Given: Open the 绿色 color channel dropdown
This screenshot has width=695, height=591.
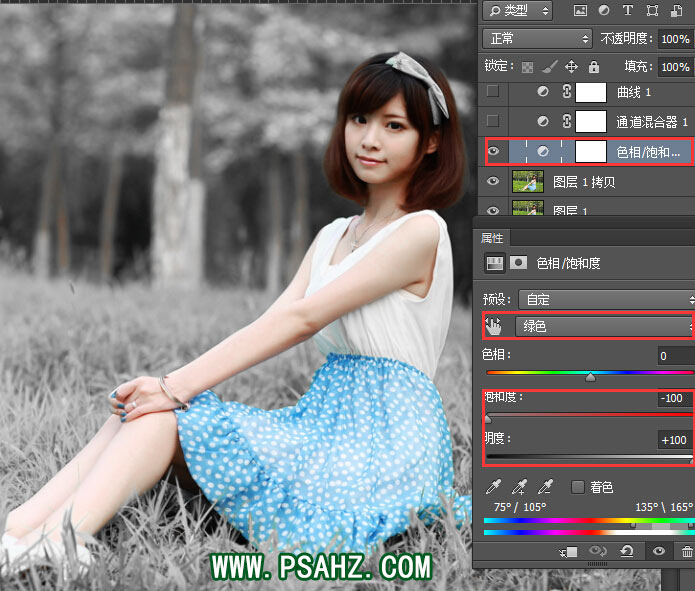Looking at the screenshot, I should click(604, 326).
